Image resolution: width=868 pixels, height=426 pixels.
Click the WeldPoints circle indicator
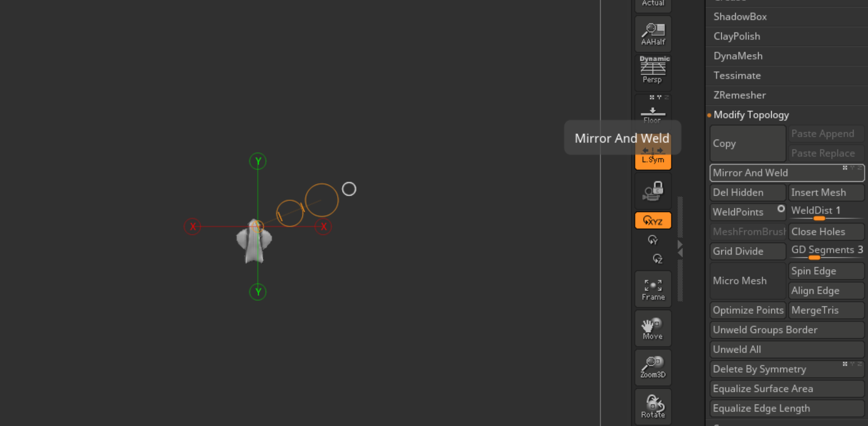pyautogui.click(x=781, y=209)
